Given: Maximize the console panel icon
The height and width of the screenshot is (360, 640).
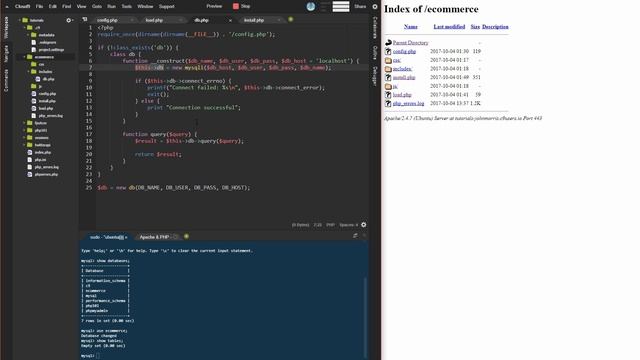Looking at the screenshot, I should pyautogui.click(x=355, y=236).
